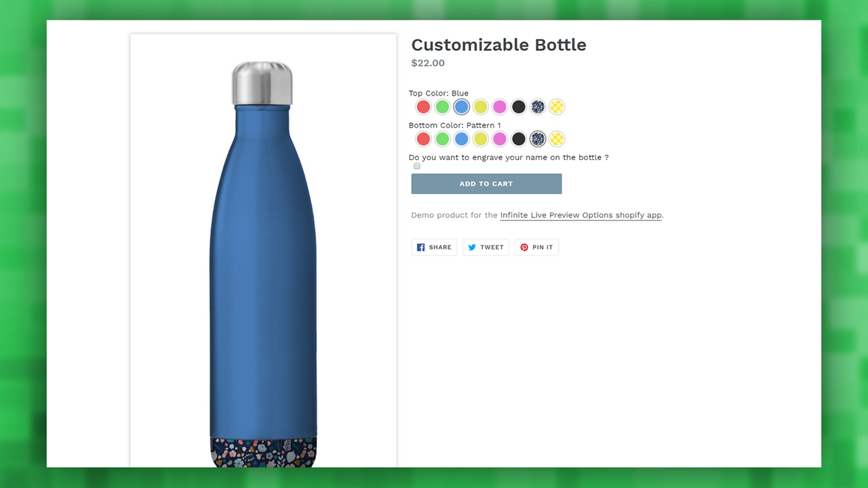This screenshot has width=868, height=488.
Task: Open the Infinite Live Preview Options link
Action: (580, 215)
